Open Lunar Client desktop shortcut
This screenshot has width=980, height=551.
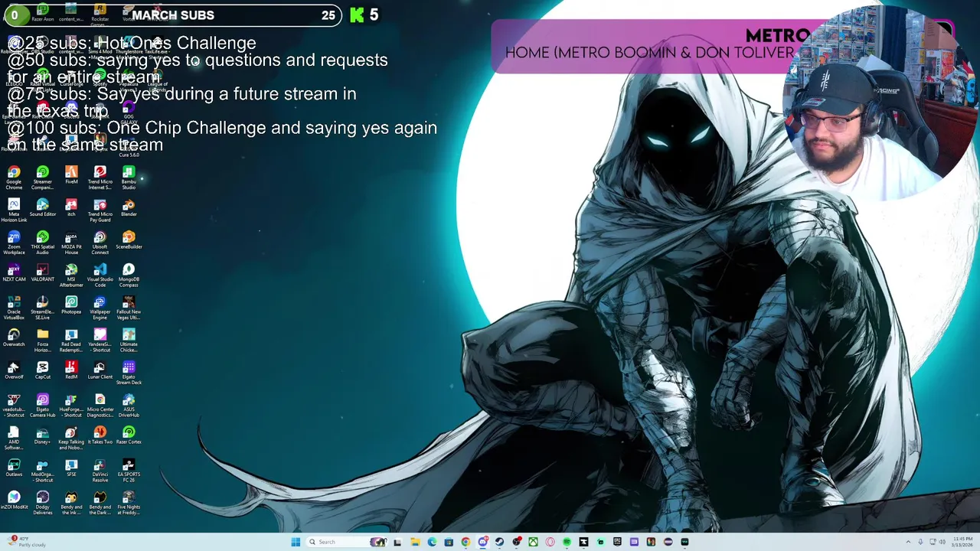pos(100,370)
